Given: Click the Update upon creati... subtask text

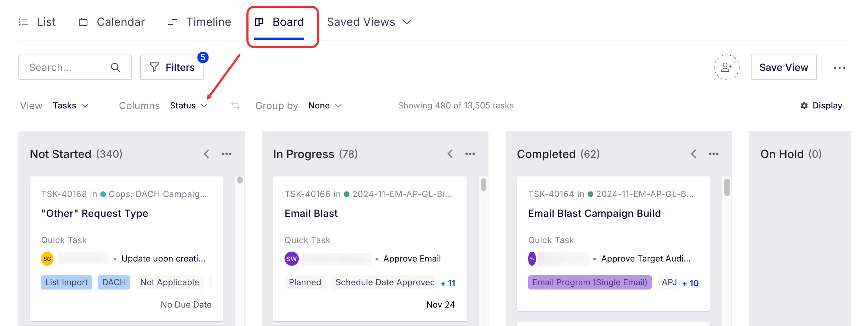Looking at the screenshot, I should (x=164, y=259).
